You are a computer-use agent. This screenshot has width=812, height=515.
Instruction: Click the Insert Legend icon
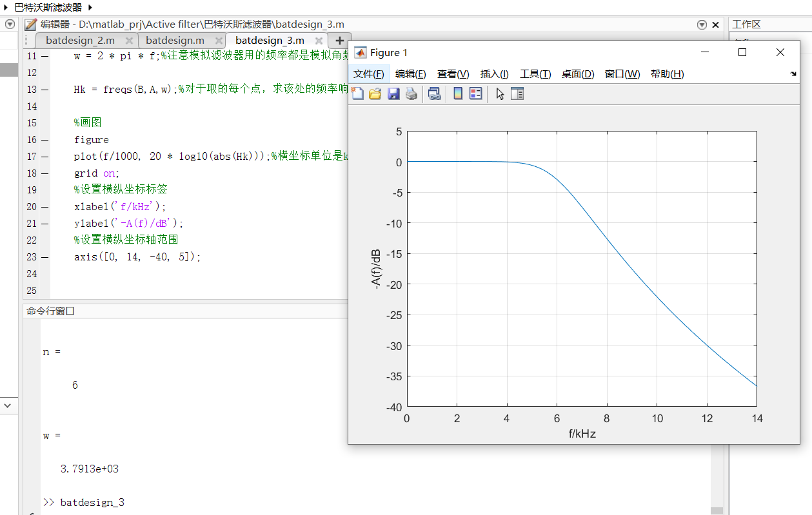476,94
